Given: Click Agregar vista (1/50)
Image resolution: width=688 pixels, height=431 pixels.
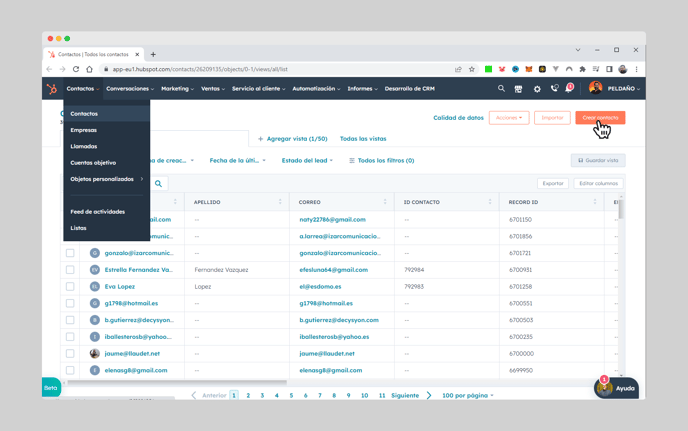Looking at the screenshot, I should click(293, 139).
